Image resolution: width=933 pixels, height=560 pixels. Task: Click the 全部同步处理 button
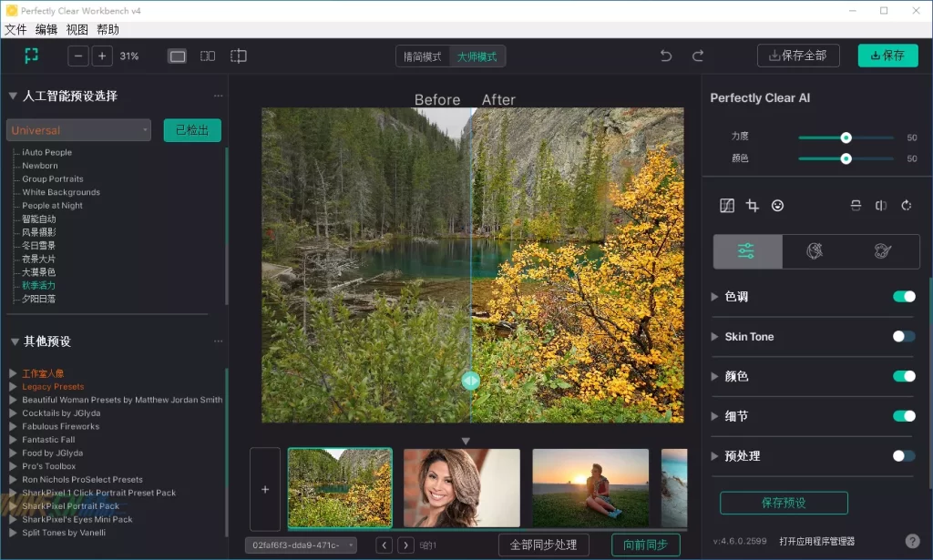tap(543, 545)
